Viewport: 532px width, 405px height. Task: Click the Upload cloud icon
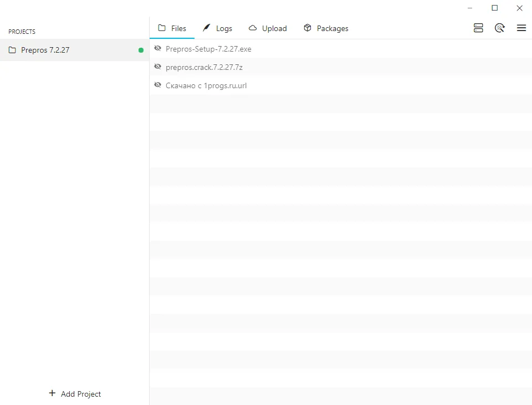click(253, 28)
